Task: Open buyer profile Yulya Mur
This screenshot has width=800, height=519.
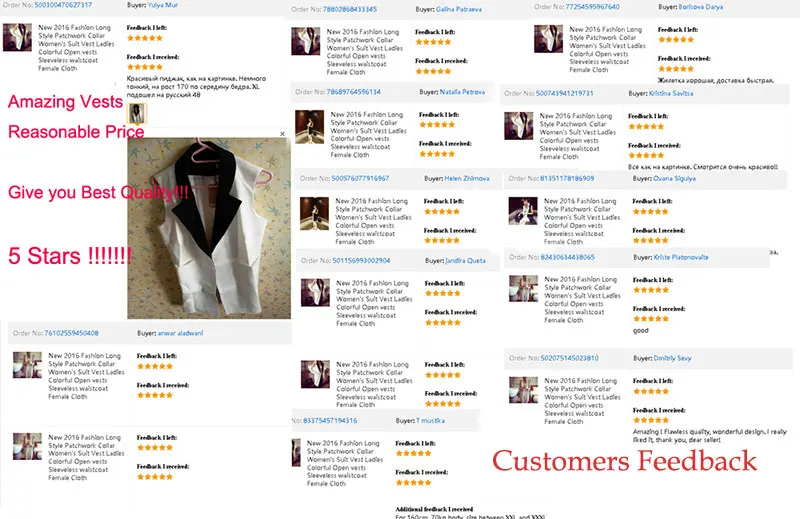Action: [163, 5]
